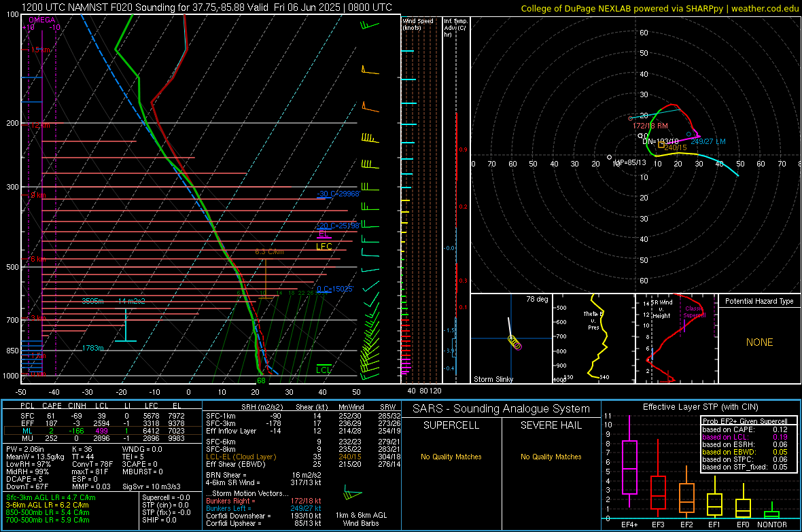Viewport: 802px width, 532px height.
Task: Click the 12 km height marker
Action: tap(40, 125)
